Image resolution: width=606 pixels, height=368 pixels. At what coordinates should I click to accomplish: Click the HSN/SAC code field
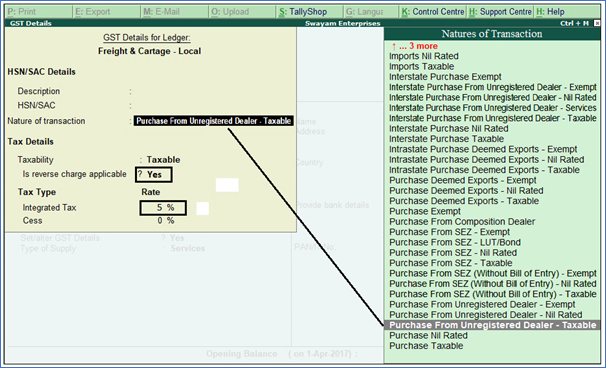(x=213, y=106)
